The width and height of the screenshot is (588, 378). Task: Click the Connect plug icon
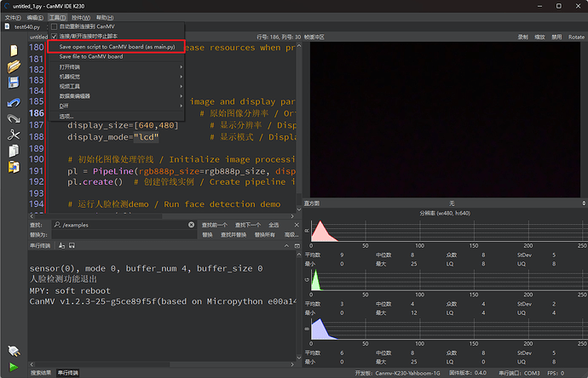point(14,350)
